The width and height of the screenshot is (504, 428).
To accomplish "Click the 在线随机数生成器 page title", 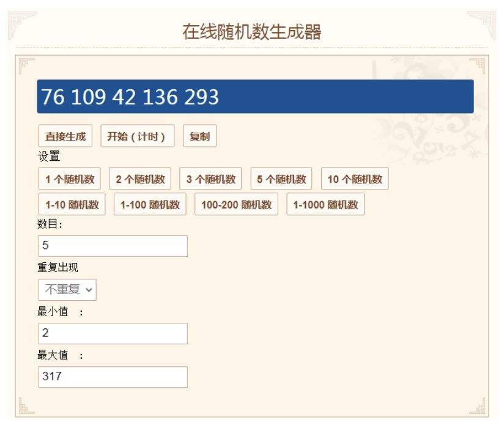I will coord(251,32).
